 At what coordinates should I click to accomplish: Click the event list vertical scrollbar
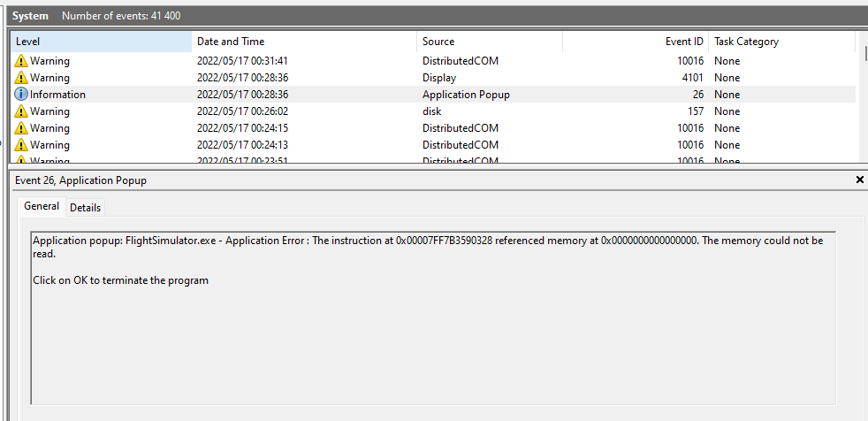(x=863, y=97)
